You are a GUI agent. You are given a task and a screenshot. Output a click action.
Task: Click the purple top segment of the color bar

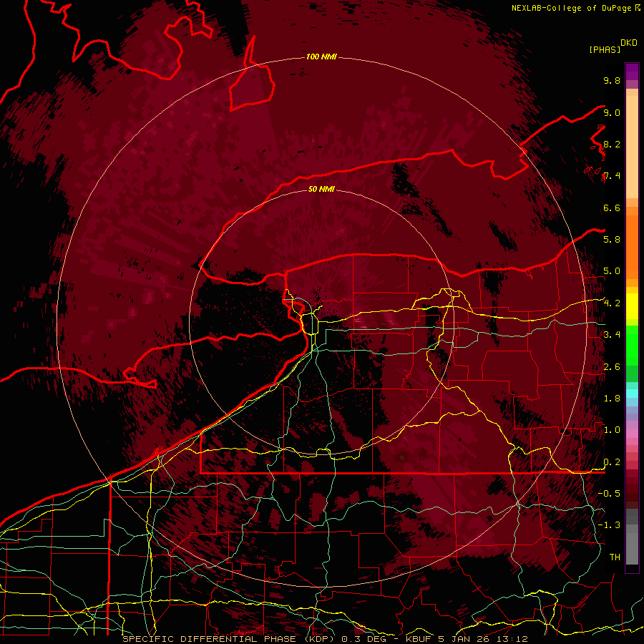pos(632,72)
